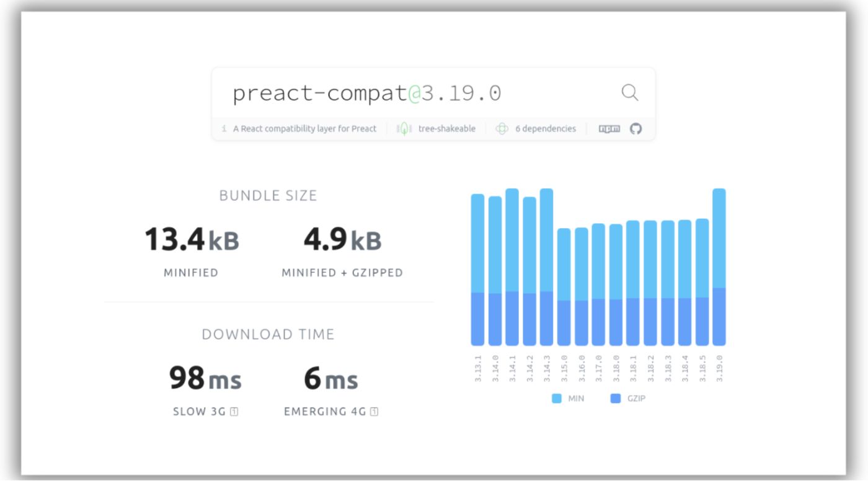
Task: Click the magnifying glass search icon
Action: pyautogui.click(x=629, y=93)
